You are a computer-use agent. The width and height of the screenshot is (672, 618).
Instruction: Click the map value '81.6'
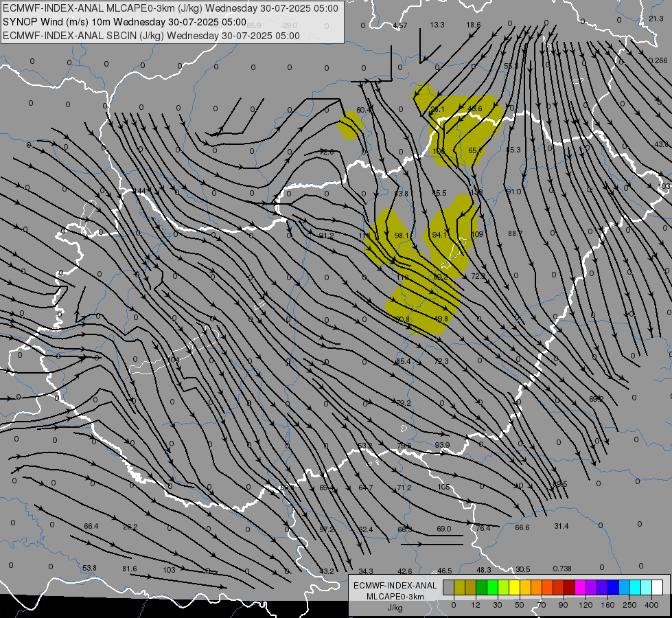[130, 569]
